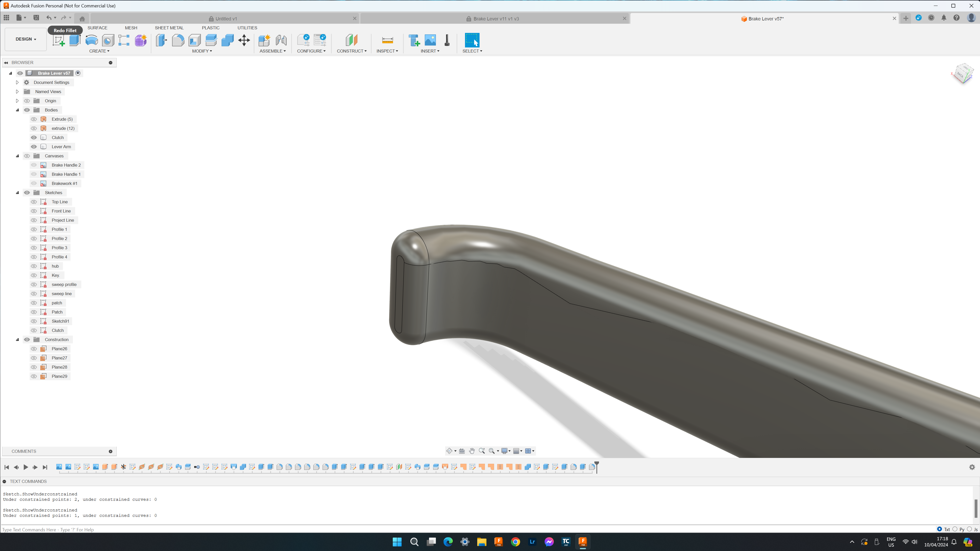Screen dimensions: 980x551
Task: Select the Create Sketch tool
Action: (x=58, y=41)
